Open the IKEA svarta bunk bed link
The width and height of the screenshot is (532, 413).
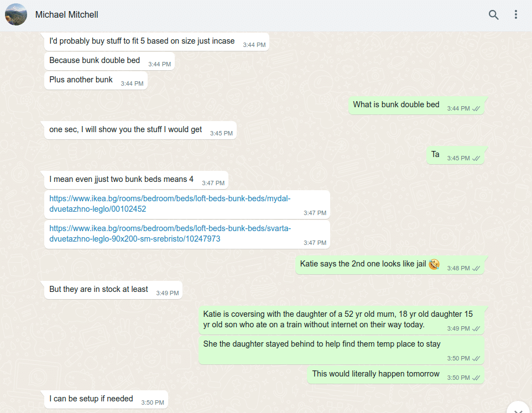170,234
